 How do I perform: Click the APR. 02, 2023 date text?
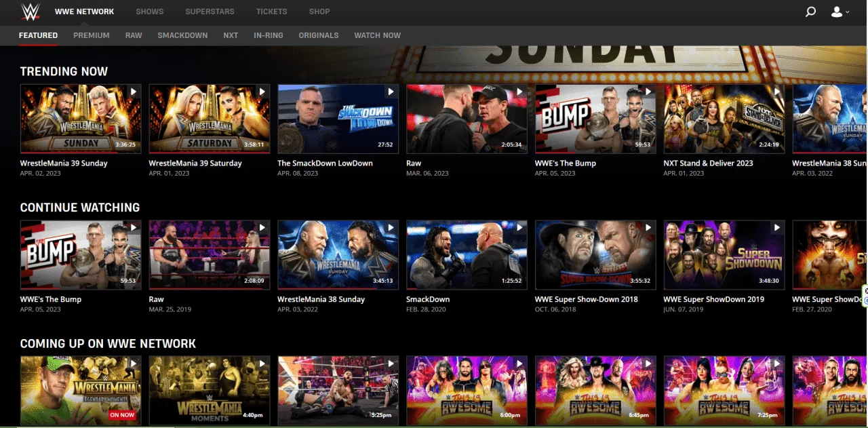[41, 174]
